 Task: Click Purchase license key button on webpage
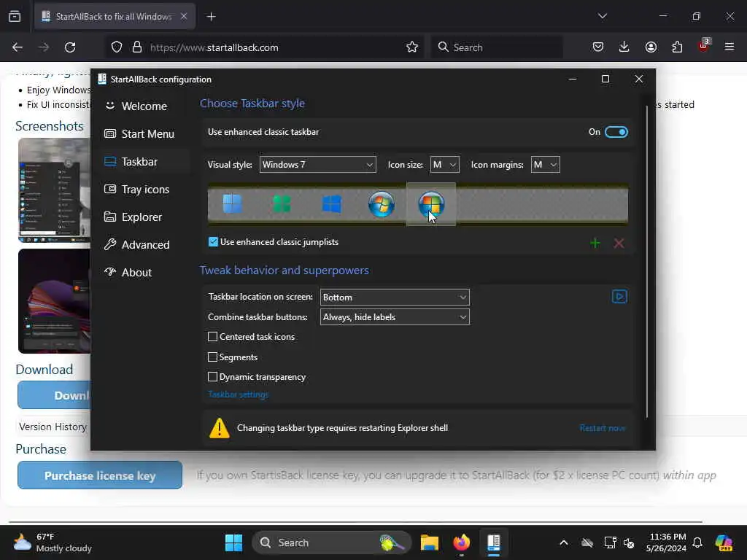pos(100,475)
